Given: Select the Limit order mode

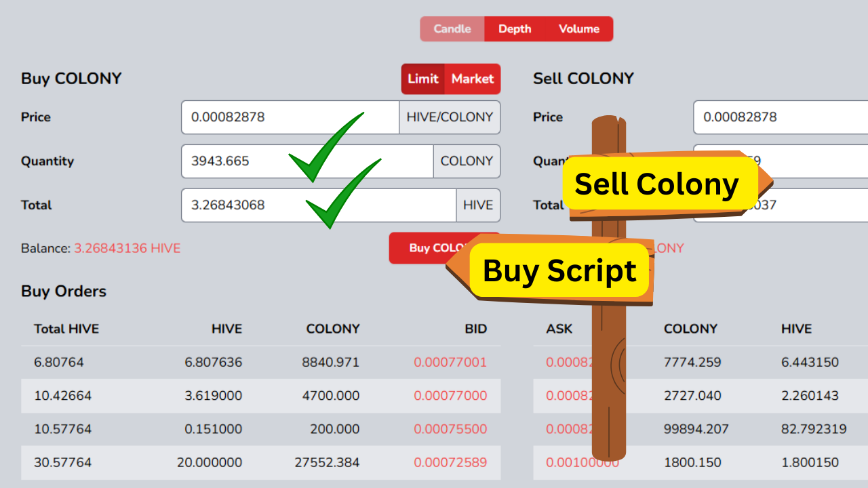Looking at the screenshot, I should [x=422, y=79].
